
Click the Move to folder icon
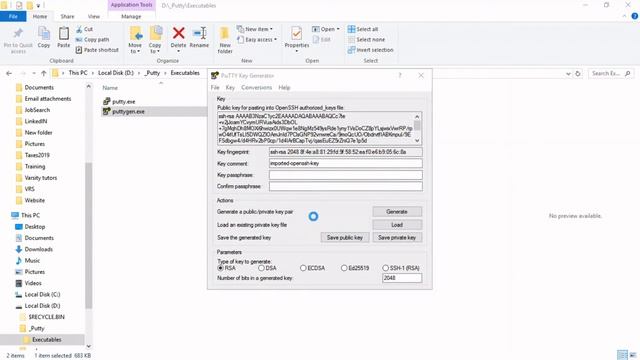(x=136, y=33)
